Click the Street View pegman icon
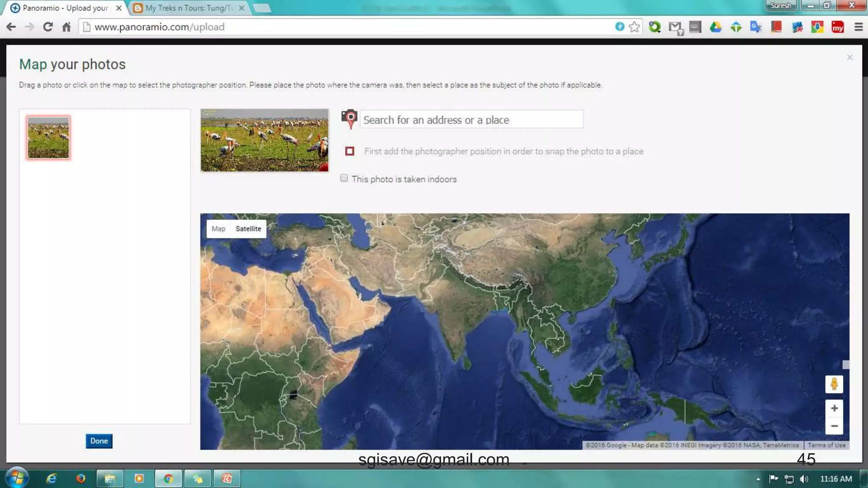The width and height of the screenshot is (868, 488). (834, 384)
